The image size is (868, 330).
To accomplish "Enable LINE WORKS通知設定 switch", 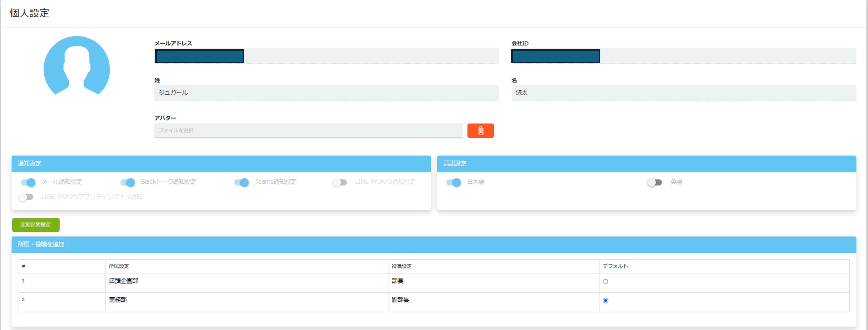I will click(x=340, y=182).
